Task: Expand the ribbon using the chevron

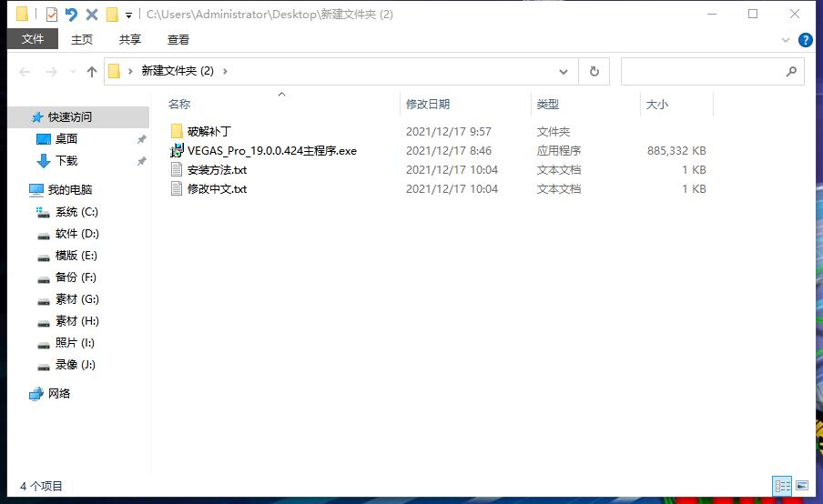Action: (785, 40)
